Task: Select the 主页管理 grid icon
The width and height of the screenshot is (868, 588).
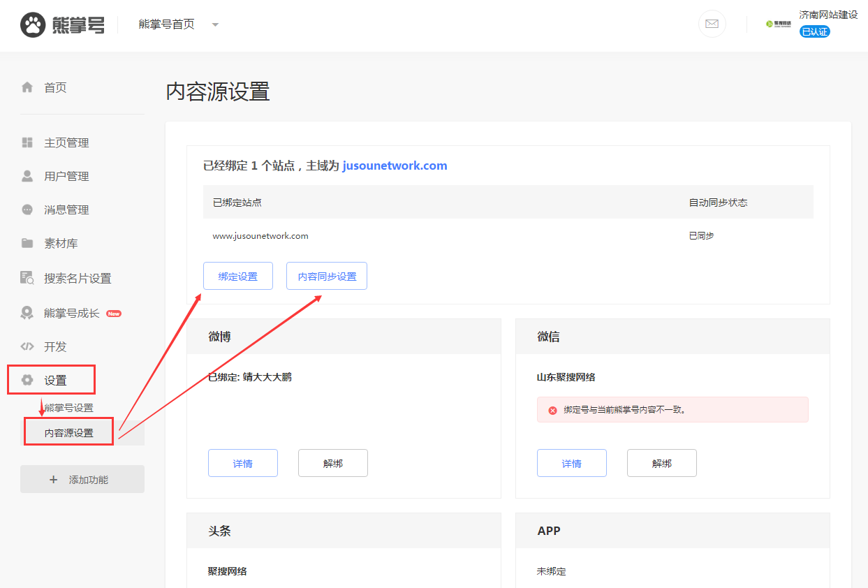Action: (28, 142)
